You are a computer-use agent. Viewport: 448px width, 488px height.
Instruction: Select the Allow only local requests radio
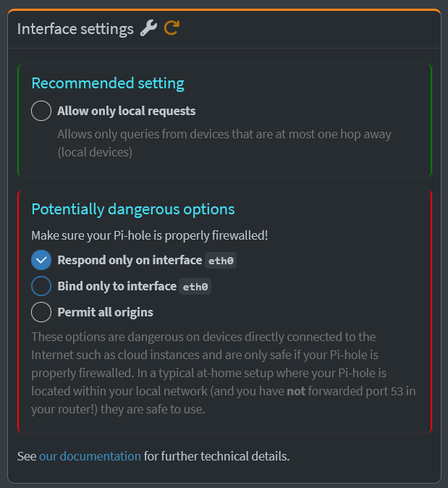pos(41,111)
